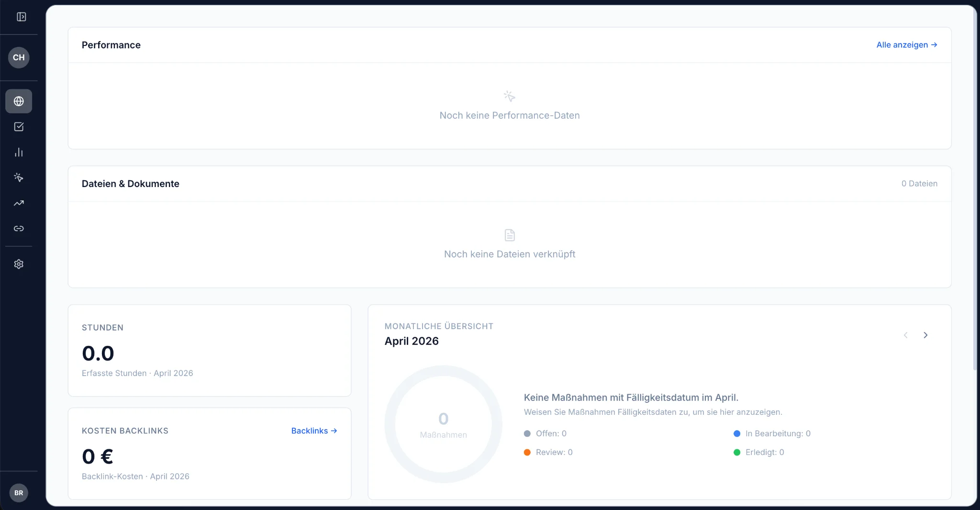Select the websites globe icon in sidebar
The height and width of the screenshot is (510, 980).
[x=19, y=101]
